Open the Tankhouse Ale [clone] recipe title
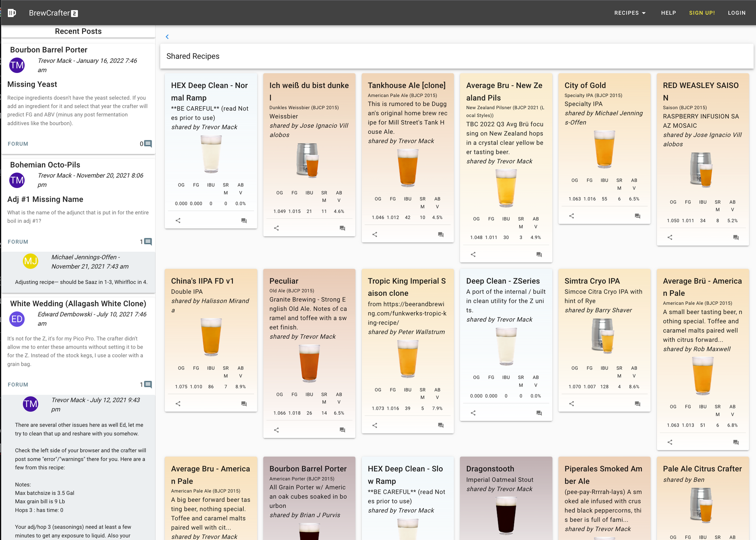 coord(407,85)
